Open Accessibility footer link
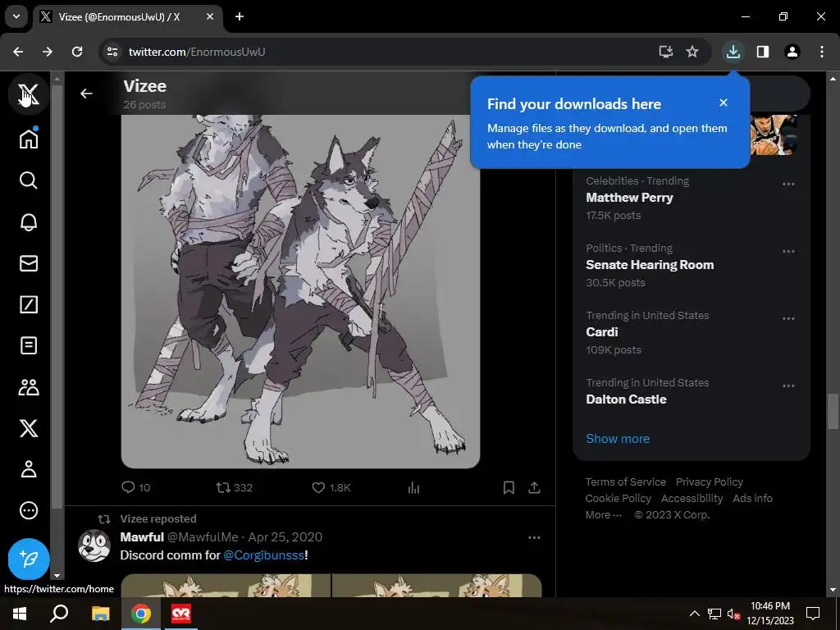This screenshot has height=630, width=840. coord(692,498)
